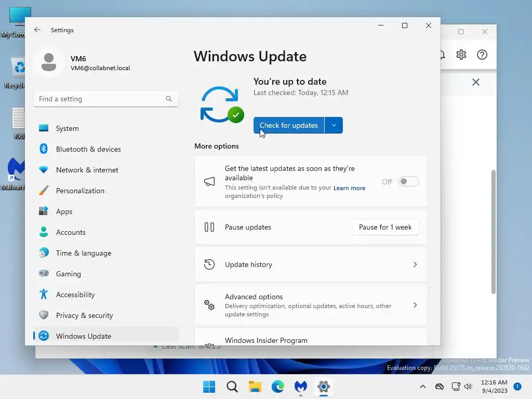Open Malwarebytes from taskbar
This screenshot has width=532, height=399.
pyautogui.click(x=301, y=387)
